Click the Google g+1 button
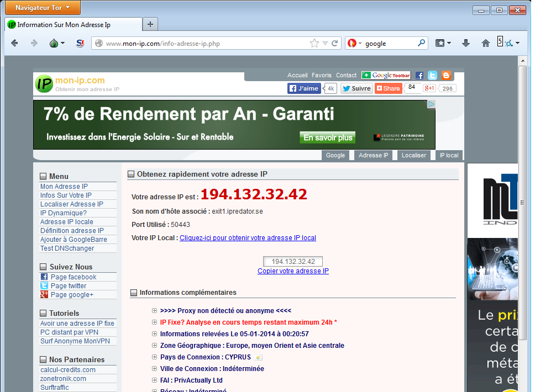 (429, 88)
